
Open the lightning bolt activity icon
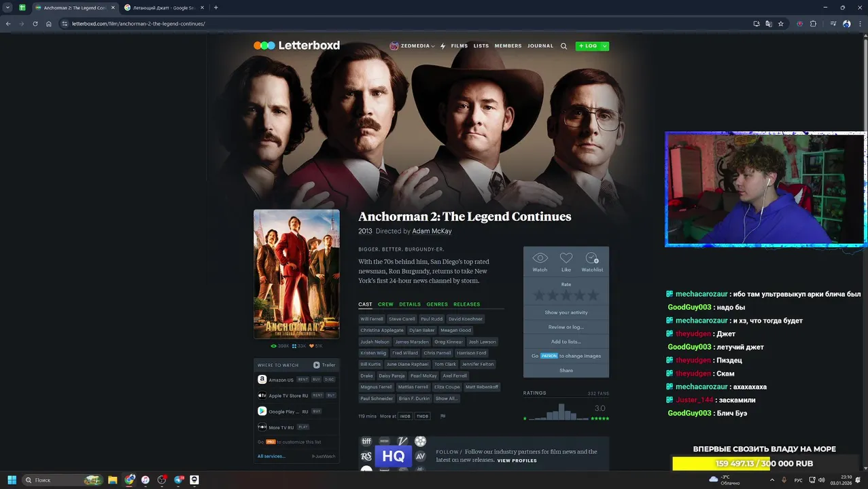click(x=443, y=46)
